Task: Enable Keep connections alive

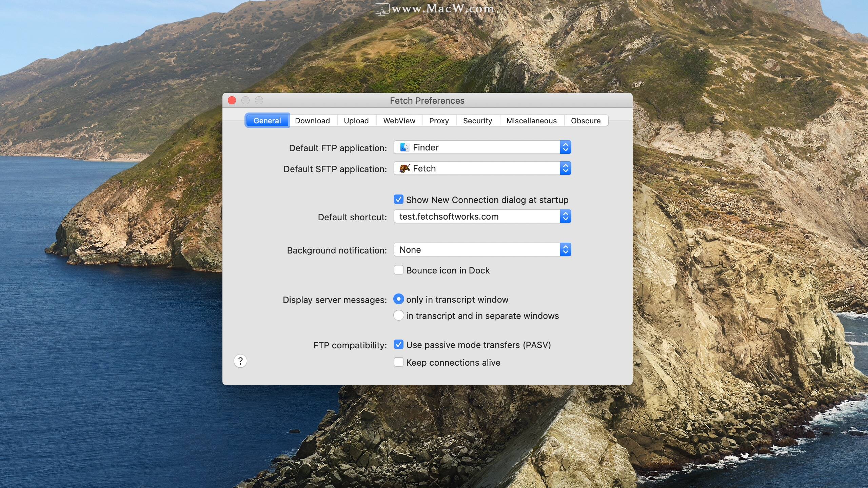Action: click(399, 362)
